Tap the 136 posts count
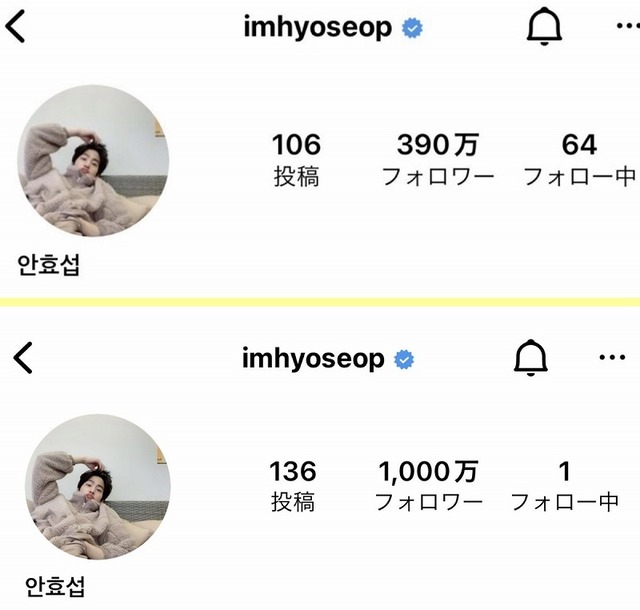Viewport: 640px width, 610px height. 293,485
